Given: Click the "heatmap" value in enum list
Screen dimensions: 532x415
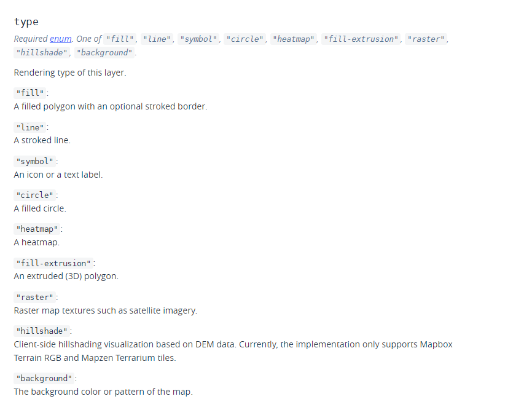Looking at the screenshot, I should pyautogui.click(x=294, y=39).
